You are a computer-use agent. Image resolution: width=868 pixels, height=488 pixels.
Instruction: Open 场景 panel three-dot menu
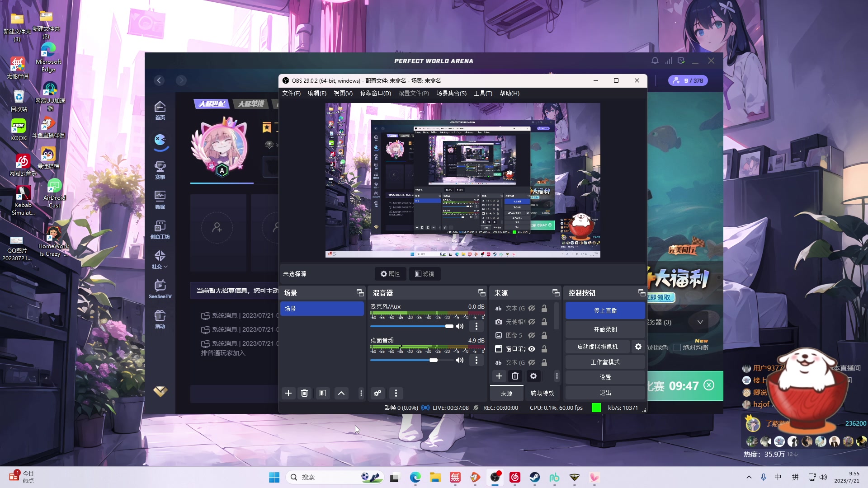pyautogui.click(x=361, y=393)
